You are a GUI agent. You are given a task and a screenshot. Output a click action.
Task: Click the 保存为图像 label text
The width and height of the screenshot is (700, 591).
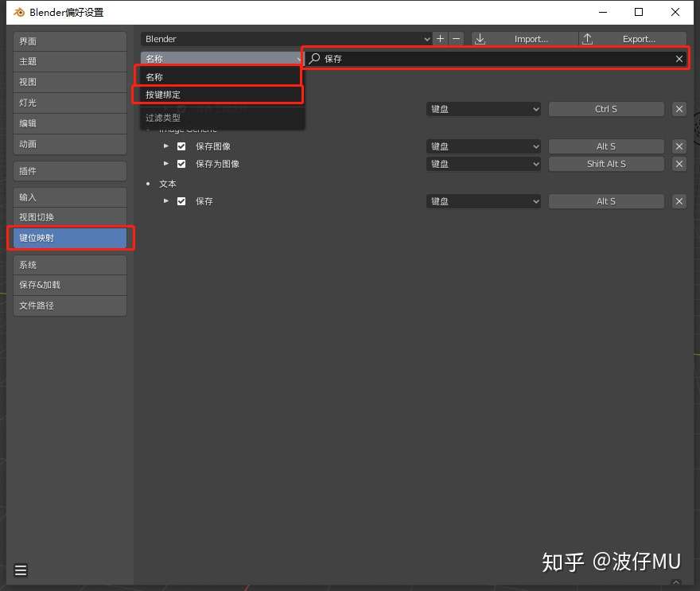coord(217,164)
